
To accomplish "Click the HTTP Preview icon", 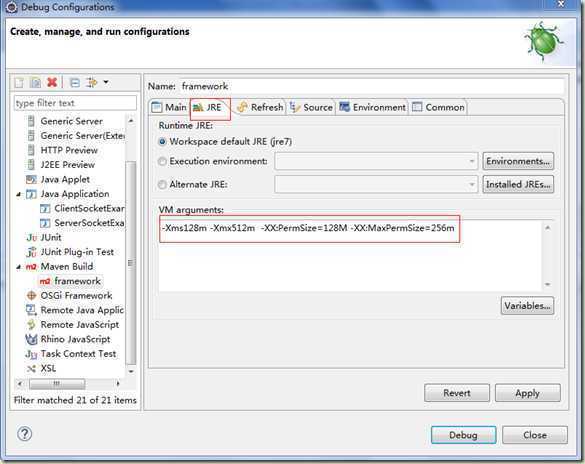I will 31,150.
